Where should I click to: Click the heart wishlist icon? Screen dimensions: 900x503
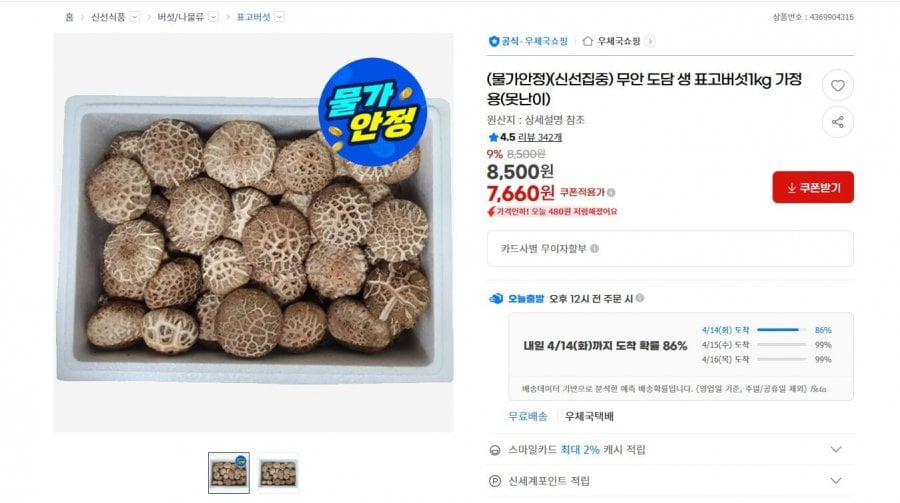coord(837,86)
